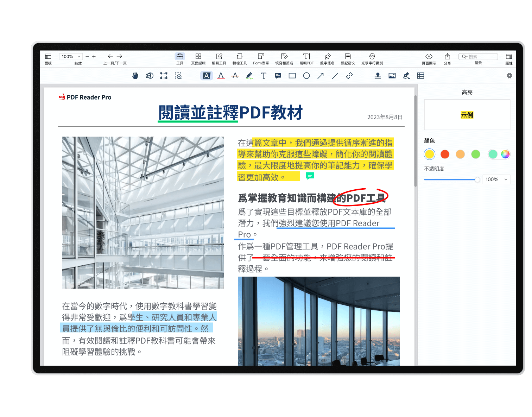This screenshot has width=532, height=417.
Task: Click the 分享 share button
Action: 447,58
